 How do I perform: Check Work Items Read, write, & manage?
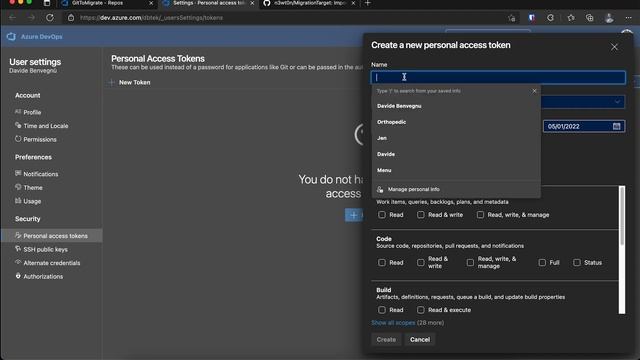click(480, 215)
